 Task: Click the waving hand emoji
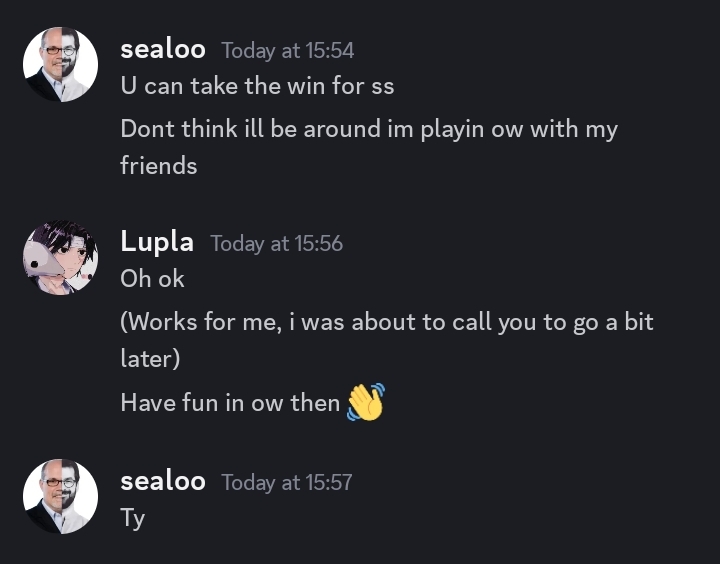point(366,402)
